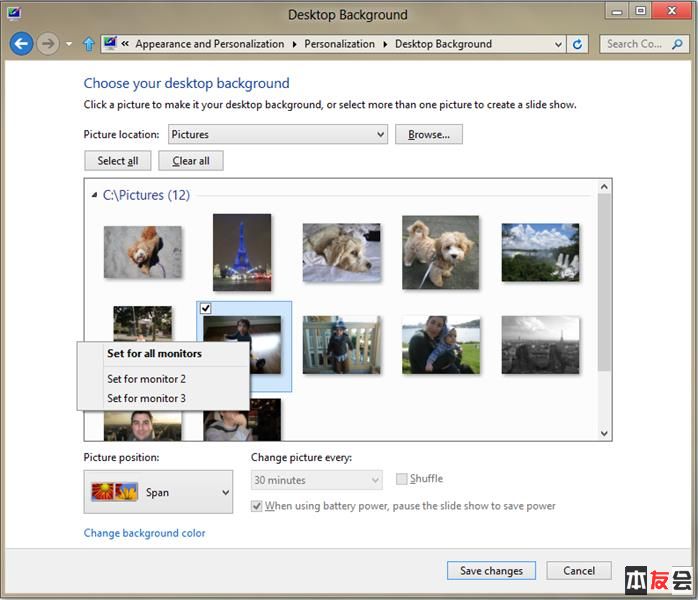
Task: Click the Cancel button
Action: (579, 571)
